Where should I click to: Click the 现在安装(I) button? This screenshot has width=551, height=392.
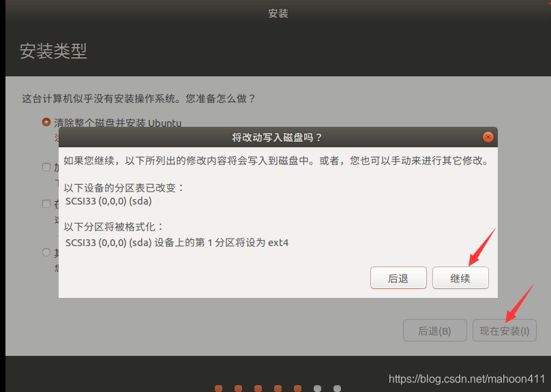click(x=504, y=330)
